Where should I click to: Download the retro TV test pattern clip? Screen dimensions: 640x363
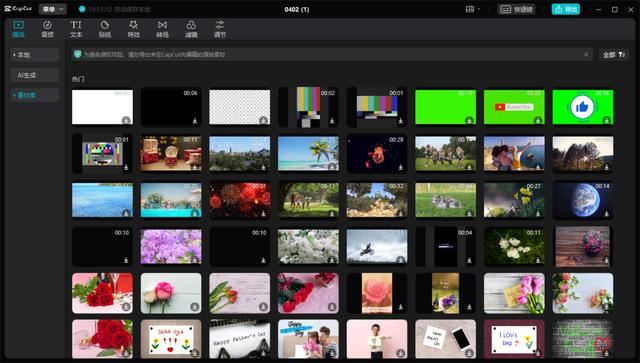126,167
